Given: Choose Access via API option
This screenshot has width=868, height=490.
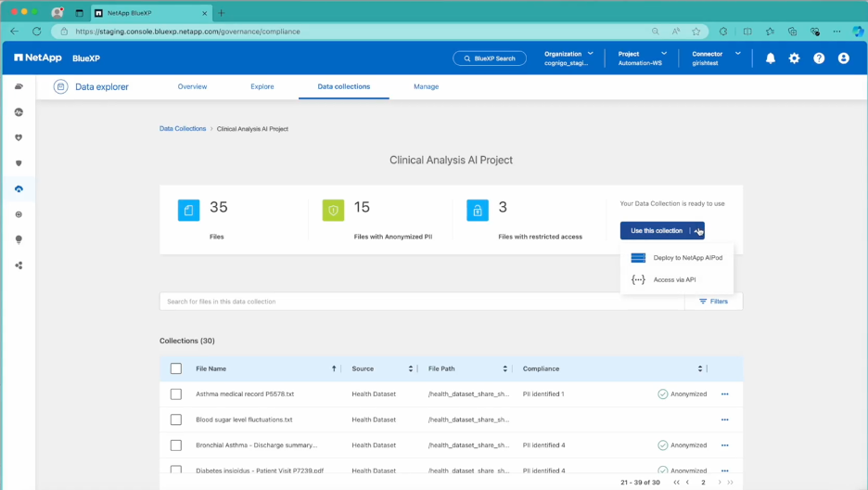Looking at the screenshot, I should [674, 279].
